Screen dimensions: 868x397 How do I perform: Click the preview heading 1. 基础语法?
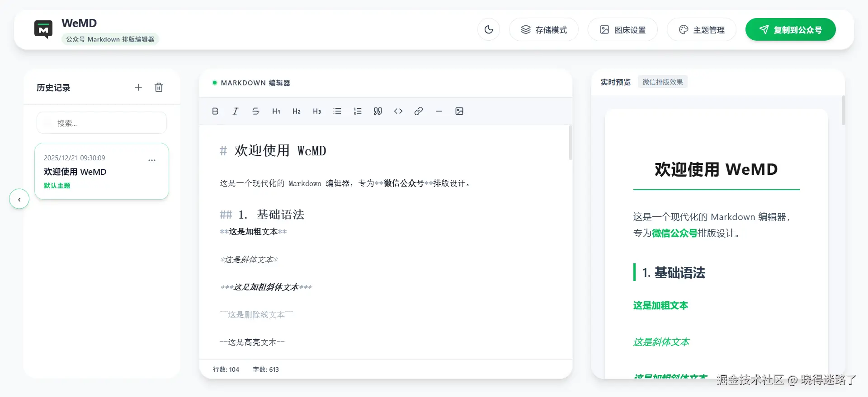[x=674, y=272]
